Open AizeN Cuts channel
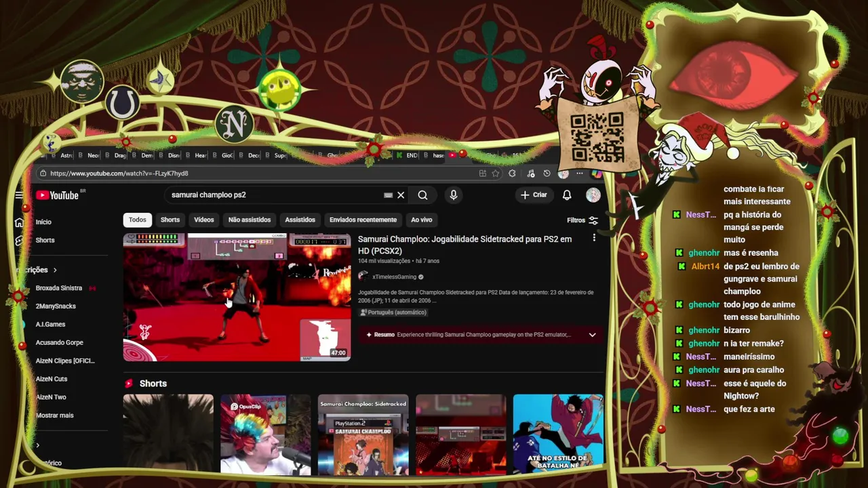868x488 pixels. click(52, 379)
